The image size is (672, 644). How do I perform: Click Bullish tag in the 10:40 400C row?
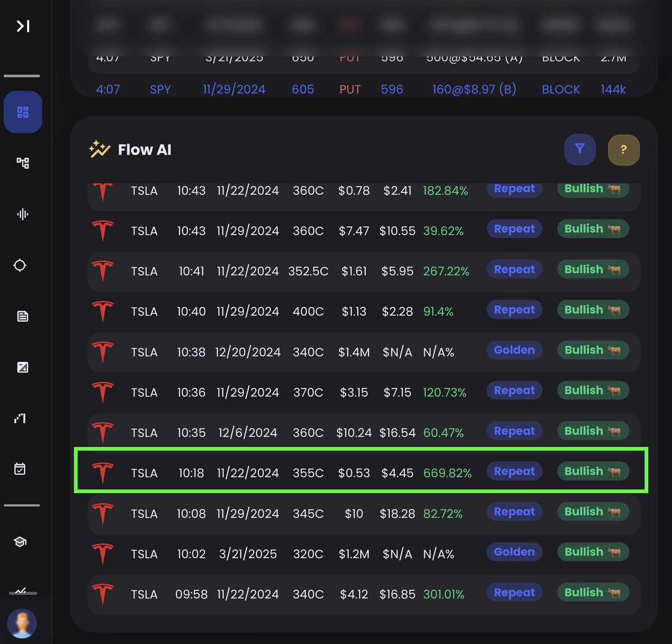tap(593, 310)
